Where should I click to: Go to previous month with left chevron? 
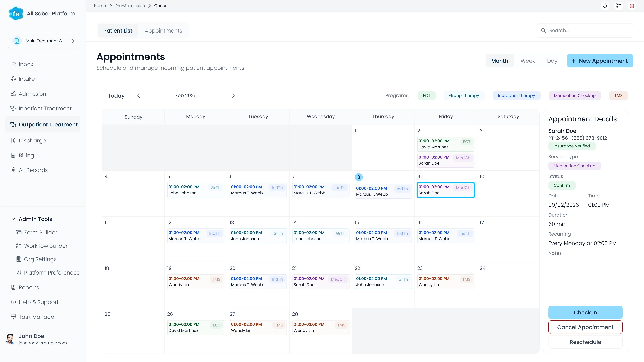tap(139, 95)
